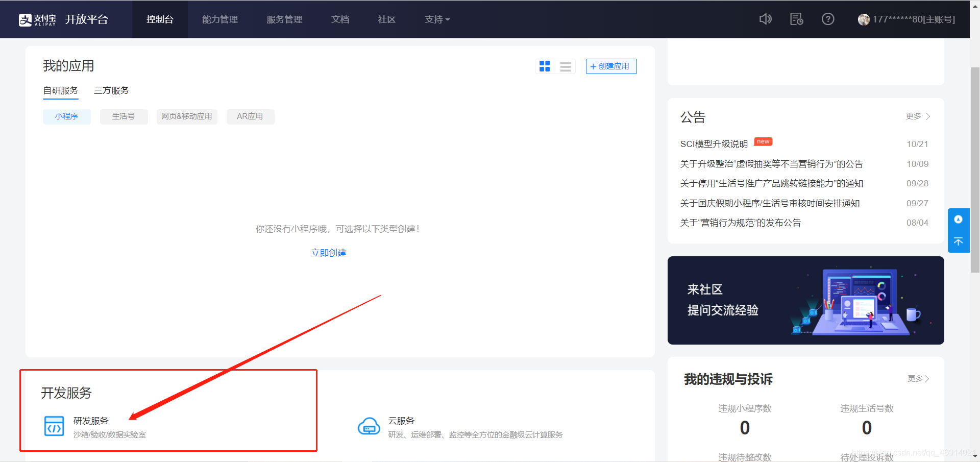Click the user avatar picture
This screenshot has height=462, width=980.
click(x=864, y=19)
